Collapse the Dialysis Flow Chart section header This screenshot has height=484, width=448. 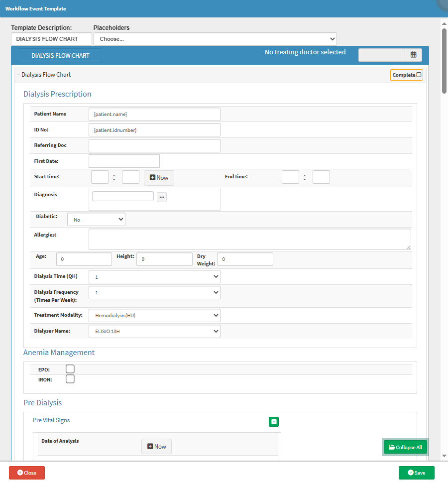pyautogui.click(x=45, y=75)
